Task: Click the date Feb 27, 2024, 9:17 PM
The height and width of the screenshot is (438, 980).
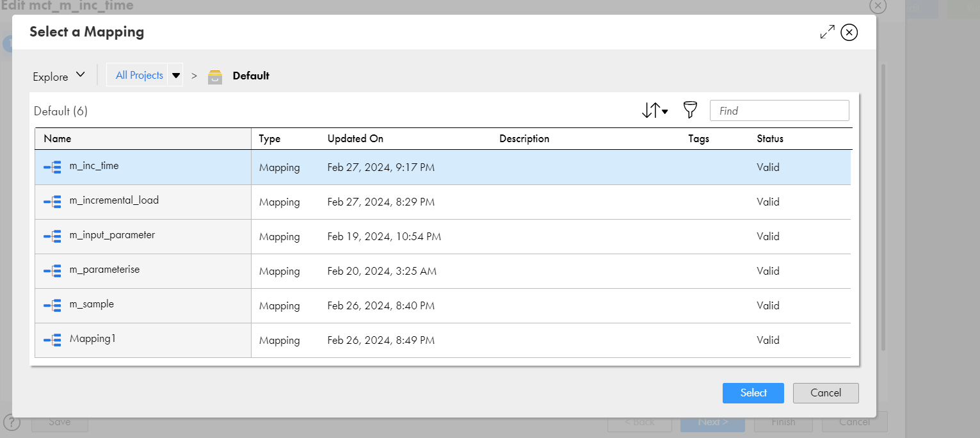Action: (381, 167)
